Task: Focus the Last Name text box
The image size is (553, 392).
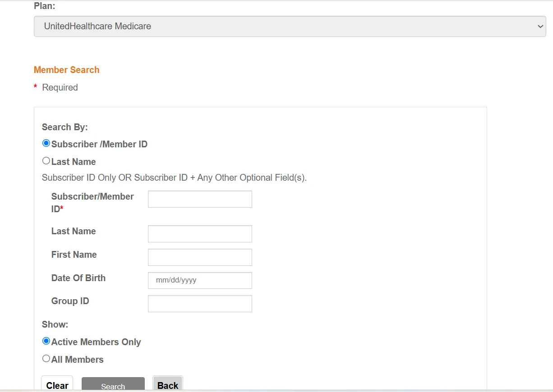Action: (200, 234)
